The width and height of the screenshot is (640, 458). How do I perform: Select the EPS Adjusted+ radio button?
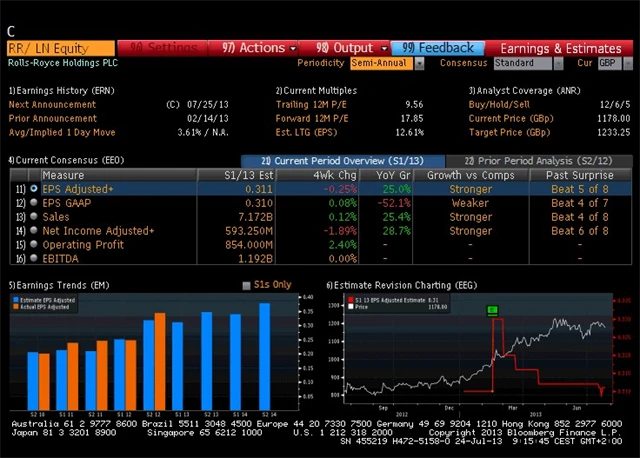(34, 188)
